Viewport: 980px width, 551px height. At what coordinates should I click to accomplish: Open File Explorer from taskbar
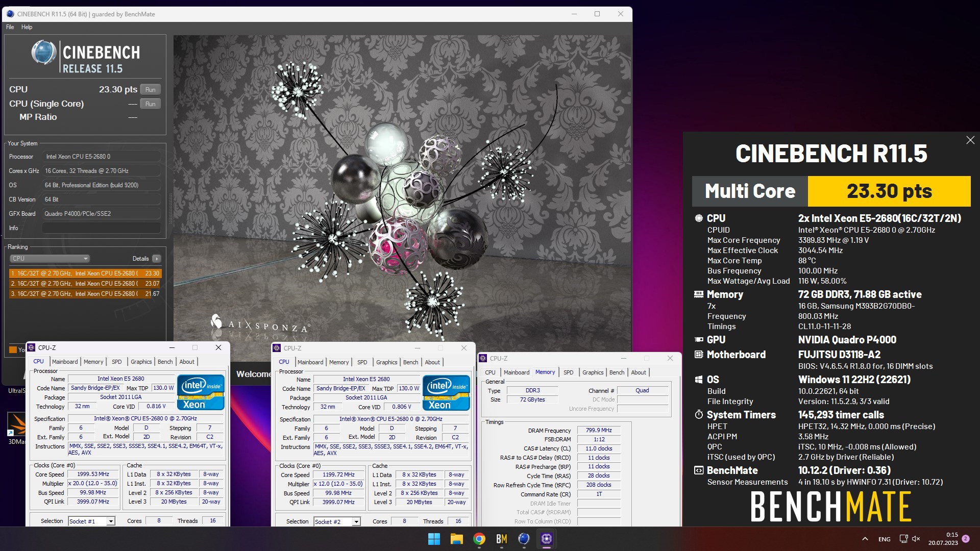[456, 539]
